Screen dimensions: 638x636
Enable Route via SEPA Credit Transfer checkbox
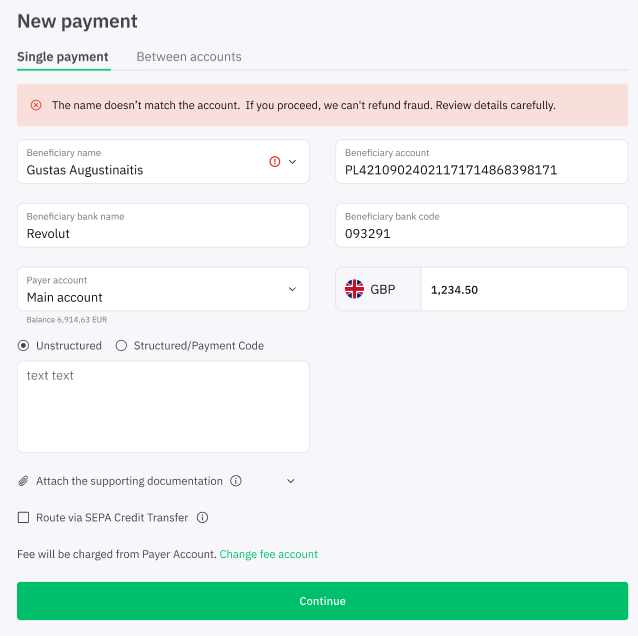point(24,518)
